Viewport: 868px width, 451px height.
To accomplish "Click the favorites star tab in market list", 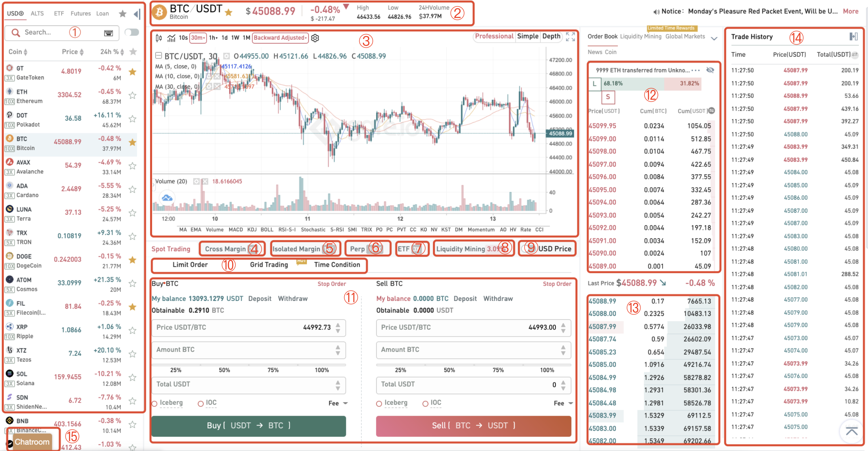I will 123,14.
